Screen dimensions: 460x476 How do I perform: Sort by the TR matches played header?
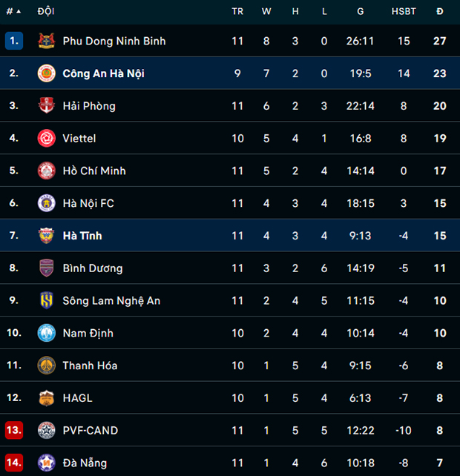[x=237, y=11]
